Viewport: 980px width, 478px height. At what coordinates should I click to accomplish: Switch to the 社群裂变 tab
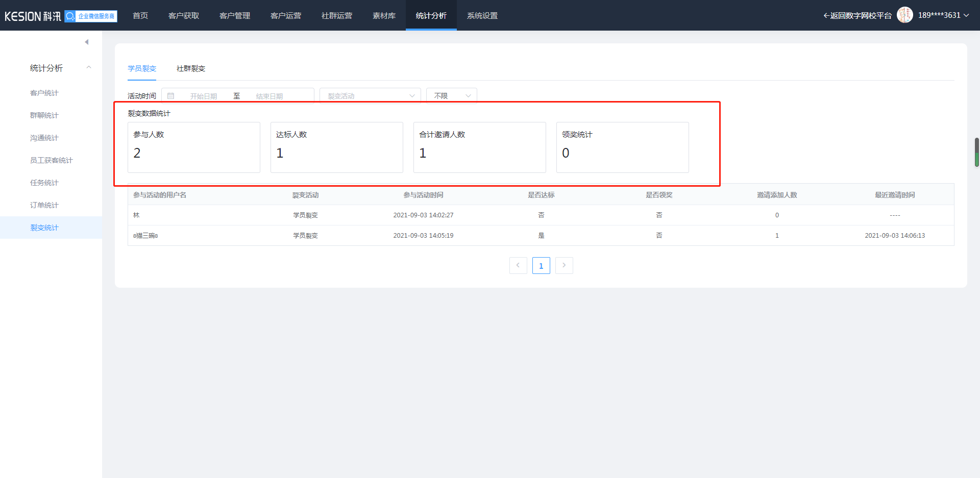point(191,68)
